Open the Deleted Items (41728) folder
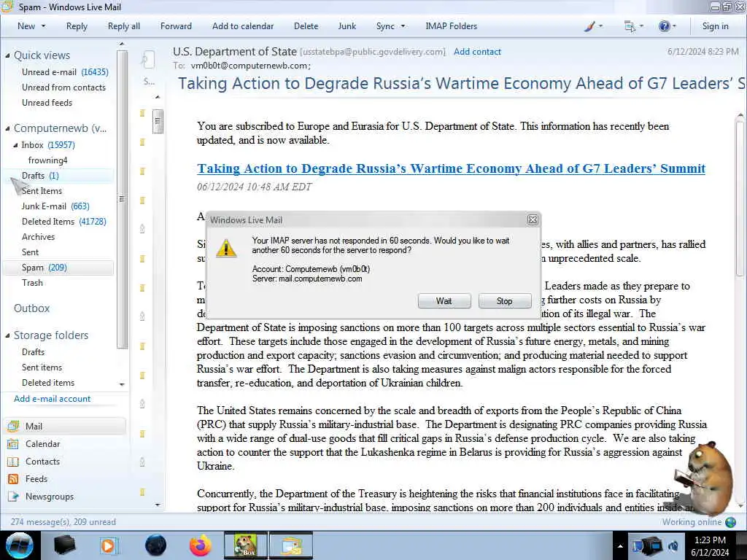 point(64,222)
